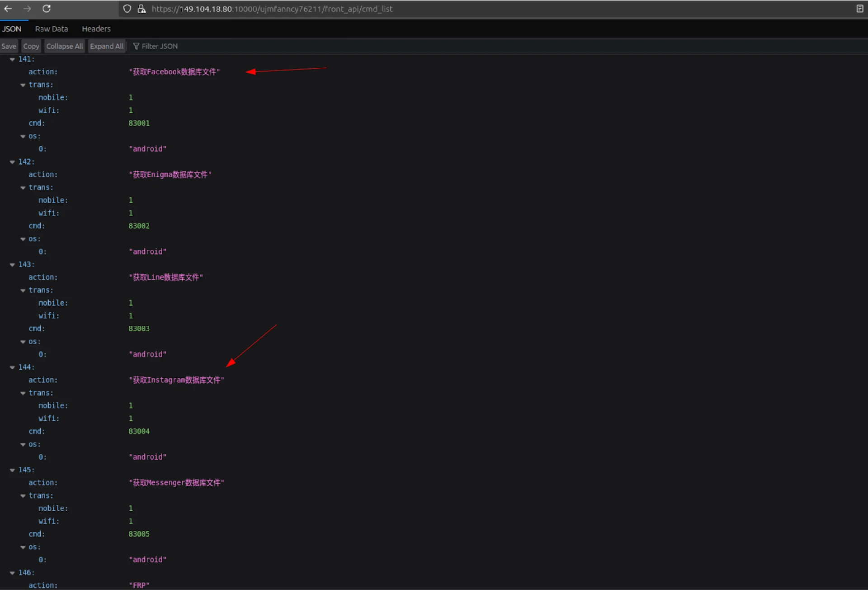Click the browser forward arrow
The height and width of the screenshot is (590, 868).
point(27,9)
